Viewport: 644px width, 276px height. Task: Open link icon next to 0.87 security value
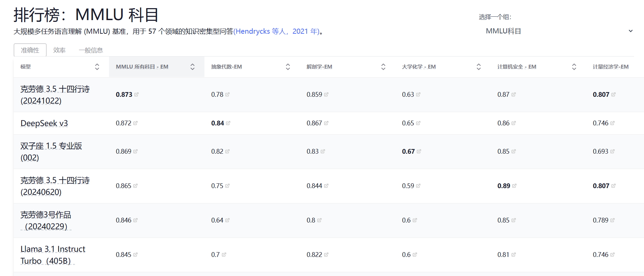pyautogui.click(x=513, y=94)
